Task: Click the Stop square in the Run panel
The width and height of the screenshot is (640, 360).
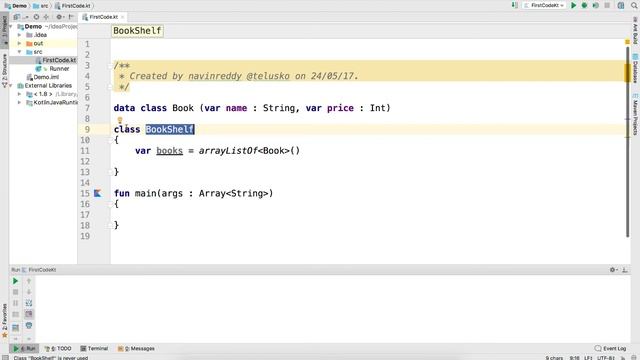Action: coord(16,292)
